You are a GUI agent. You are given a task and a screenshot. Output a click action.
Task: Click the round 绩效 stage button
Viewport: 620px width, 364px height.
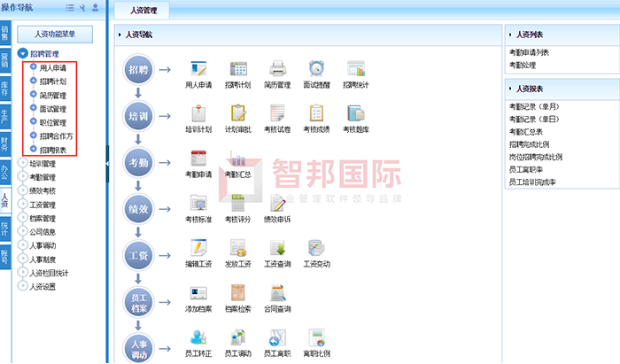[138, 209]
